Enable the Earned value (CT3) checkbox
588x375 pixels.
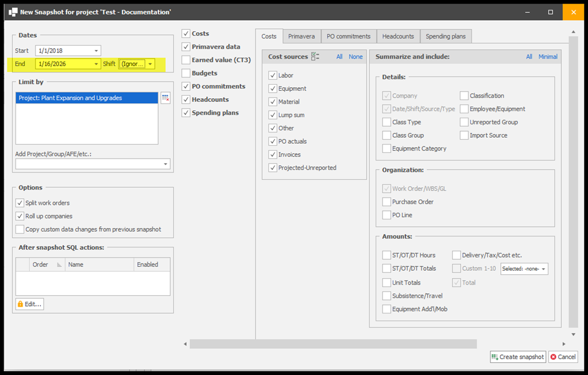point(186,60)
